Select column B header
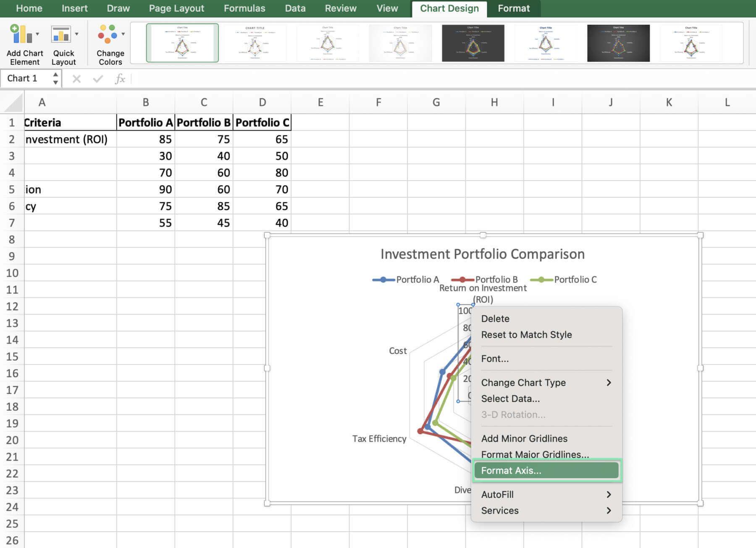756x548 pixels. point(146,102)
